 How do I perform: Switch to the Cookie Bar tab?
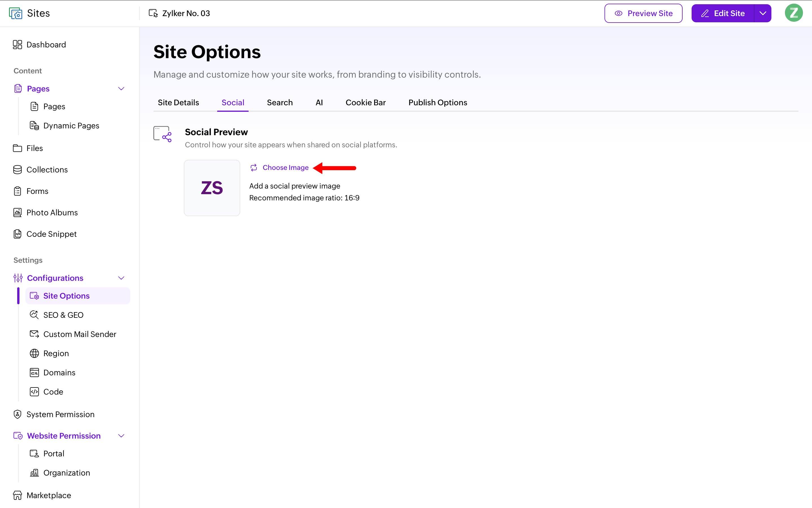(x=366, y=102)
